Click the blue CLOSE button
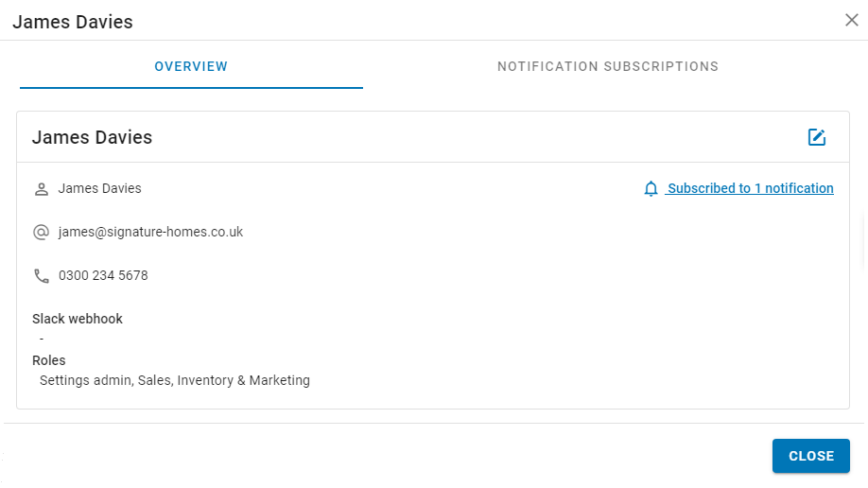 pos(811,456)
